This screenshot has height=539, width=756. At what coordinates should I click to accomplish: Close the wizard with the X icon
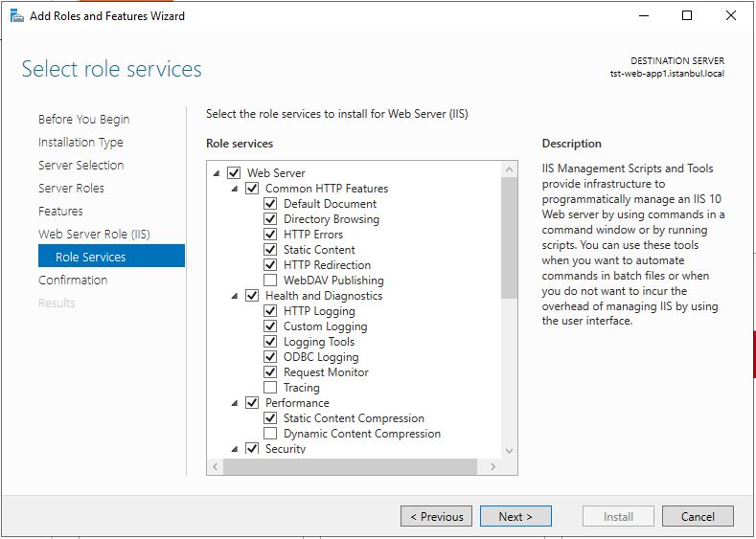tap(731, 16)
